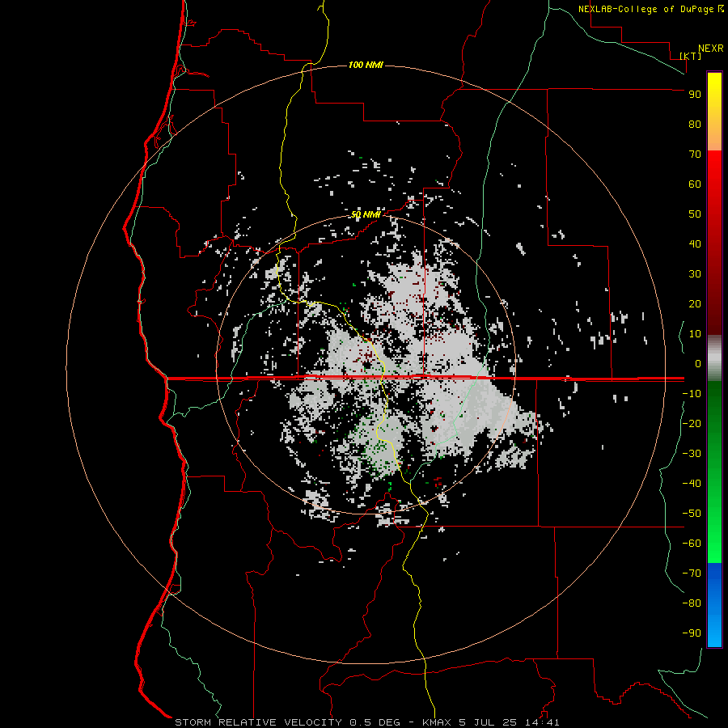Viewport: 728px width, 728px height.
Task: Click the -90 value on the scale
Action: 692,633
